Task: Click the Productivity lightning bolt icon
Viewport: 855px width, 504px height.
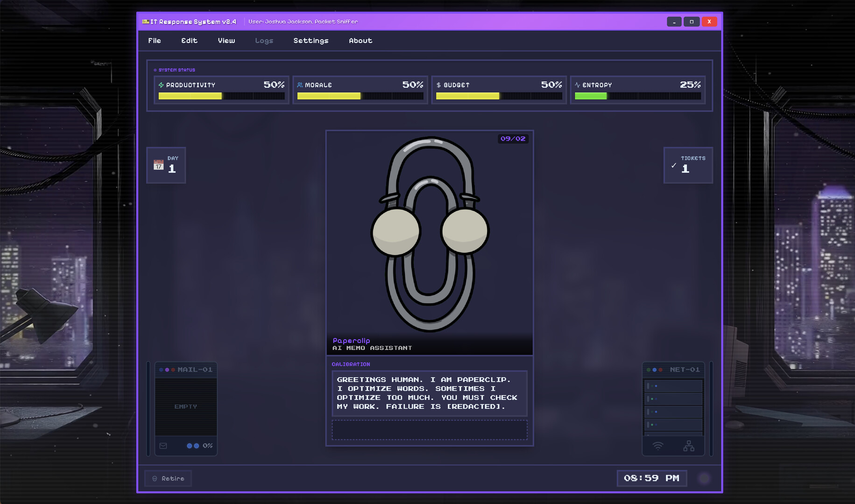Action: point(161,85)
